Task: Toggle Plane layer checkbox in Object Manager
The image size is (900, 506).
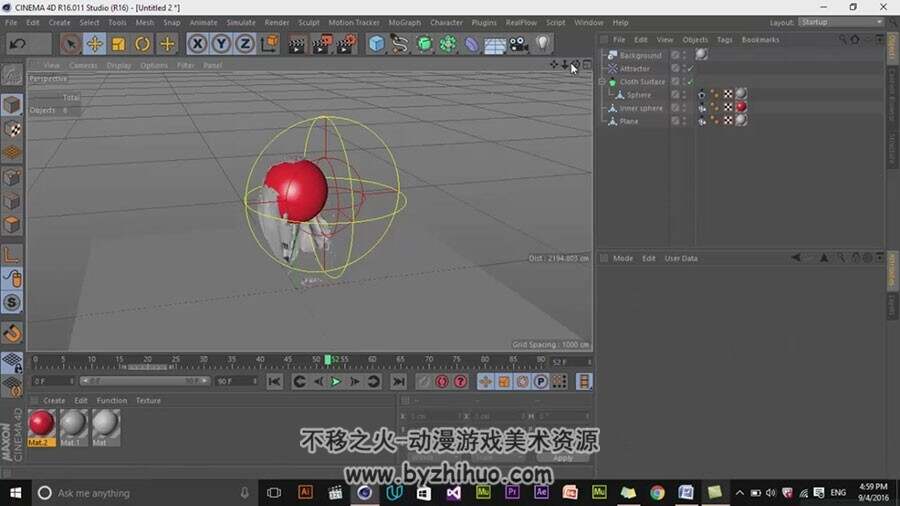Action: point(675,121)
